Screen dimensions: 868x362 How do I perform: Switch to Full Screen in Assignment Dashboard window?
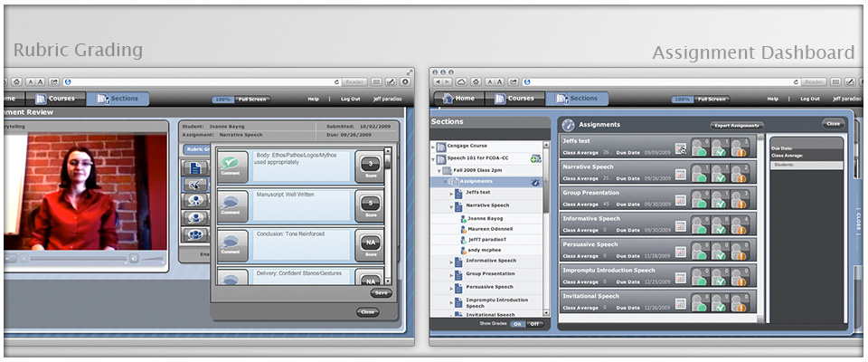point(711,100)
